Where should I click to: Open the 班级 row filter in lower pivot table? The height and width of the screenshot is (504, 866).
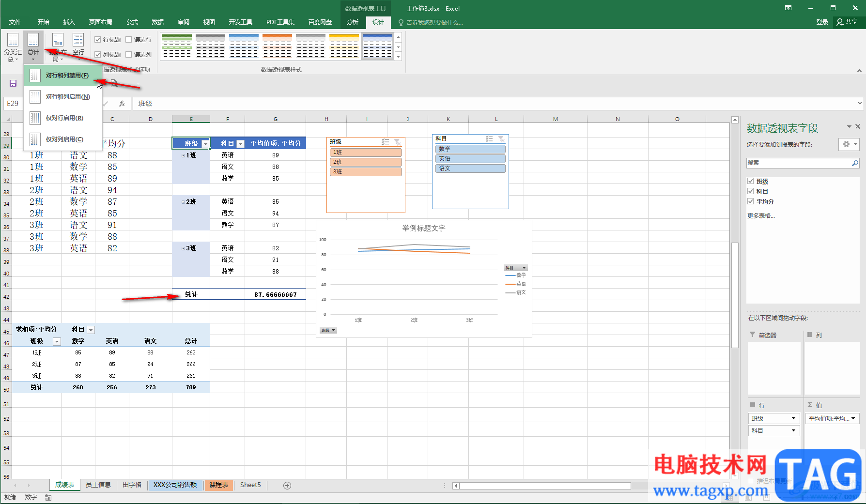click(x=57, y=341)
